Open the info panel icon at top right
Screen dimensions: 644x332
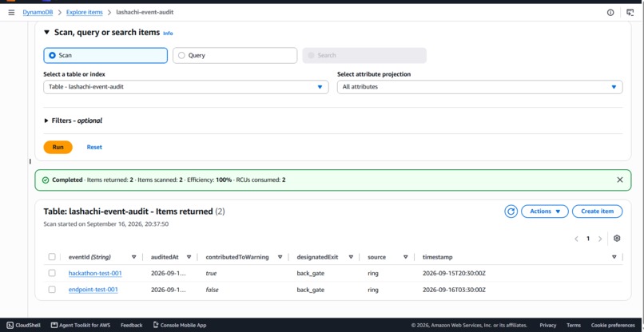(x=610, y=13)
